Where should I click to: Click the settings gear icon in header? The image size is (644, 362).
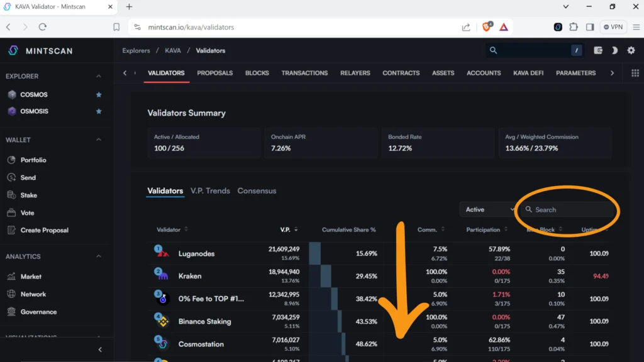point(631,50)
